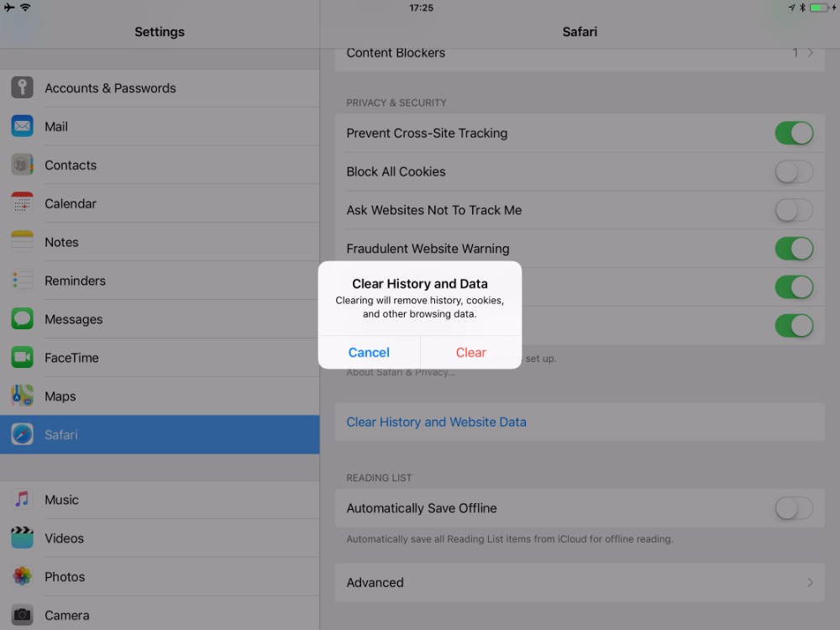Viewport: 840px width, 630px height.
Task: Tap the Wi-Fi status icon
Action: click(x=25, y=8)
